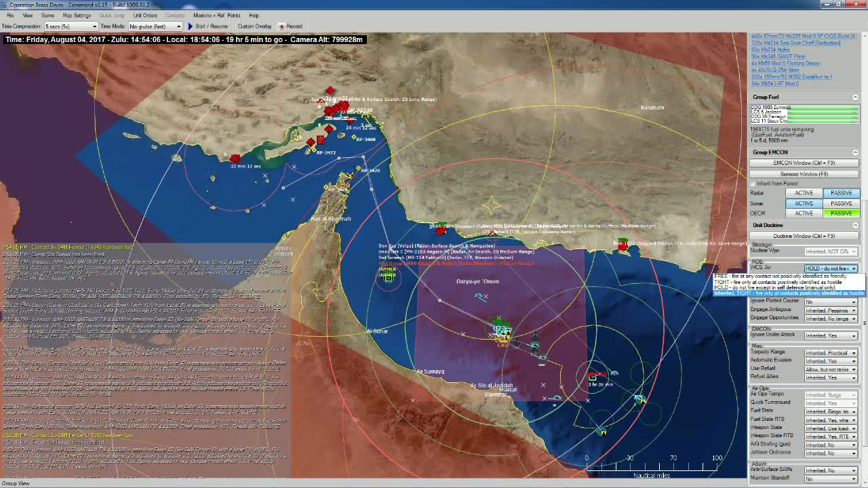This screenshot has height=488, width=868.
Task: Open EMCON Window (Ctrl + F9)
Action: click(x=804, y=163)
